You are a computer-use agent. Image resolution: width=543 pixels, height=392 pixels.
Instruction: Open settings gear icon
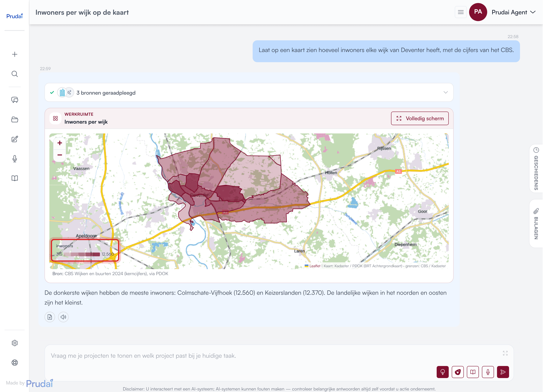click(x=15, y=343)
